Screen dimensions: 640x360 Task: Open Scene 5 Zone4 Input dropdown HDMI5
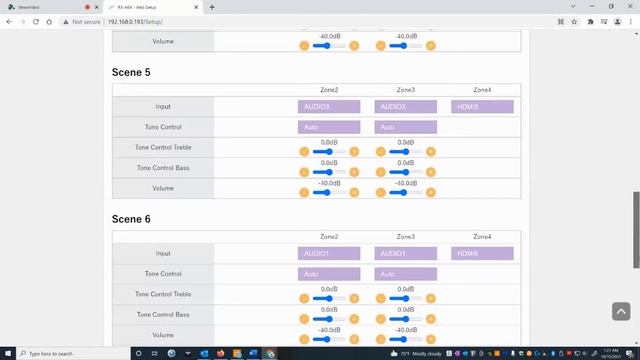(x=482, y=107)
